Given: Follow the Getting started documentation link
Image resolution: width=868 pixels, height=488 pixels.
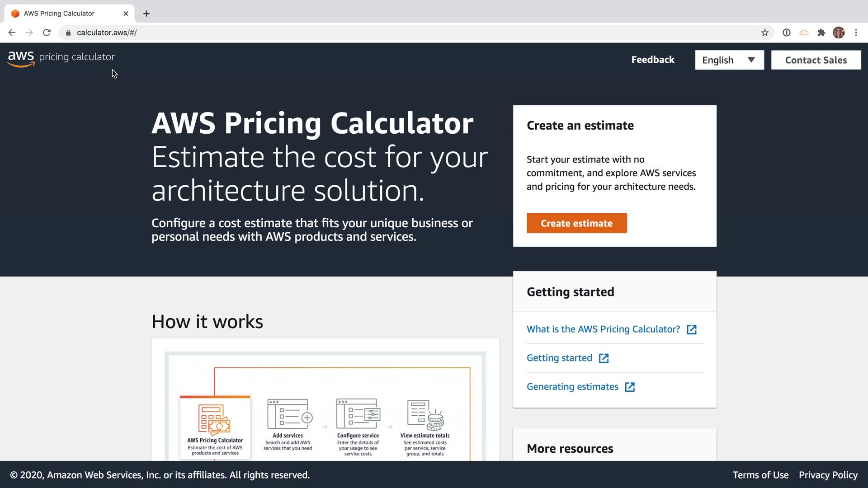Looking at the screenshot, I should (559, 358).
